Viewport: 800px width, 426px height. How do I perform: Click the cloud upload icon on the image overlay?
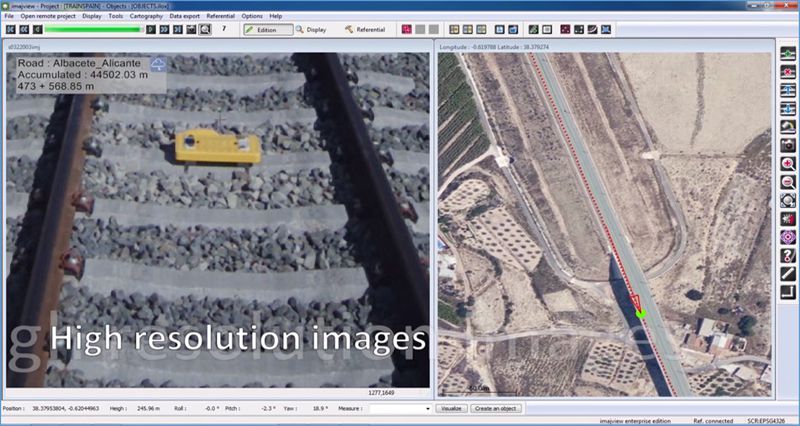pyautogui.click(x=159, y=64)
